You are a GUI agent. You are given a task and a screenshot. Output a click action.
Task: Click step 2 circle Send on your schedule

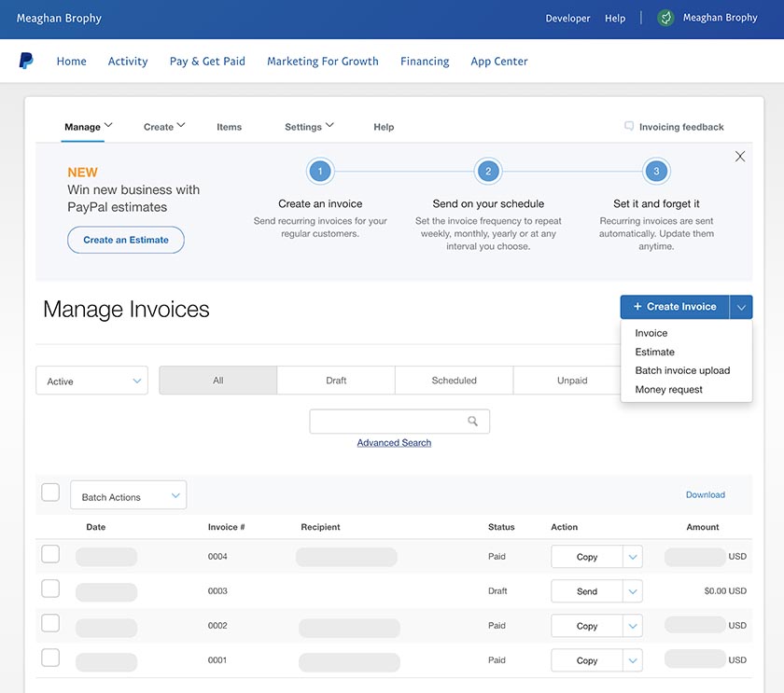coord(488,172)
